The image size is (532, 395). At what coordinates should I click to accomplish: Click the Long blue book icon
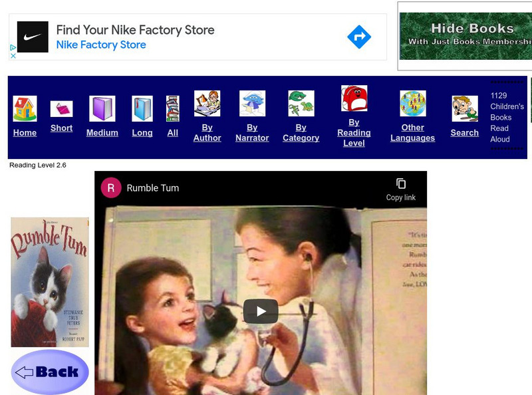(x=142, y=108)
